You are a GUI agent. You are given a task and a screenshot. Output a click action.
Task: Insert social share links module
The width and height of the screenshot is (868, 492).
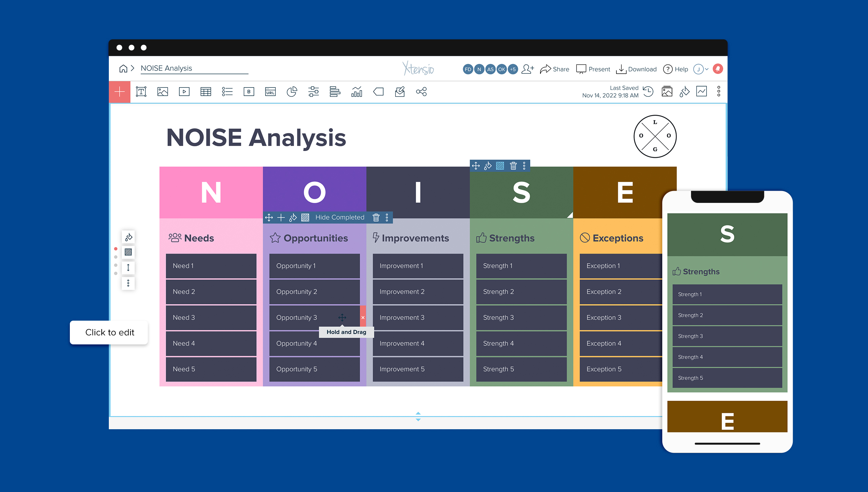click(421, 92)
